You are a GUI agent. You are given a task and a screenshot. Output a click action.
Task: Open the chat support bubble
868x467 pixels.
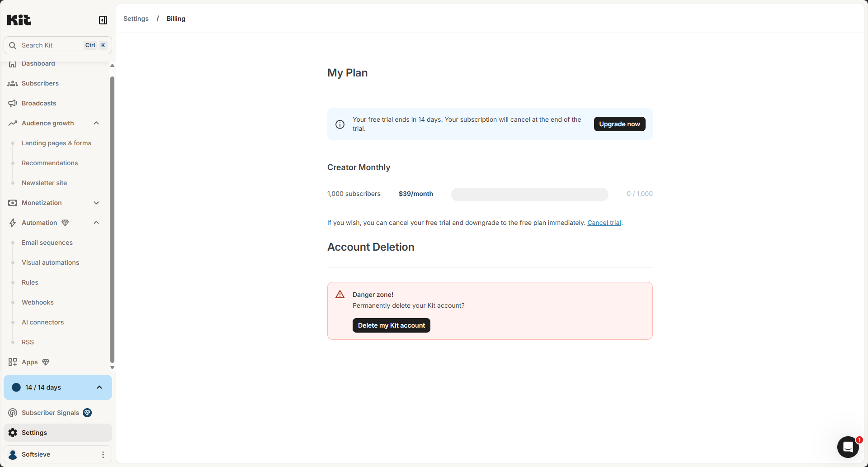pyautogui.click(x=848, y=447)
